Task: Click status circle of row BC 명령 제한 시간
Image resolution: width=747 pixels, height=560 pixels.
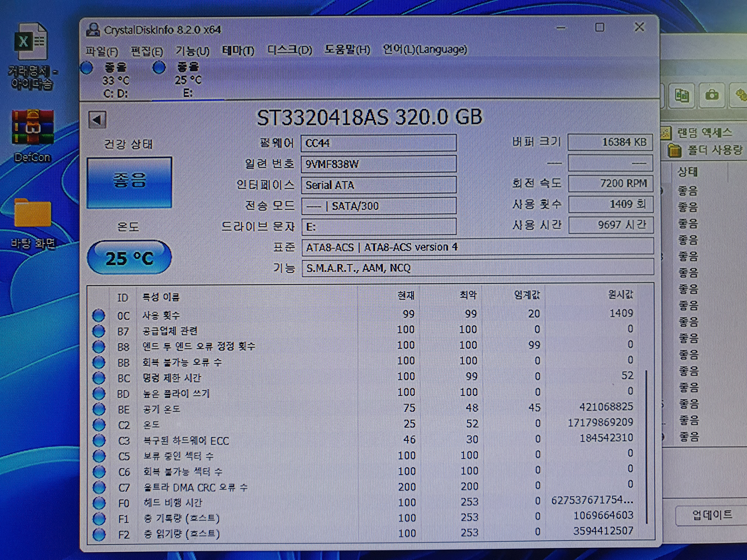Action: pyautogui.click(x=99, y=378)
